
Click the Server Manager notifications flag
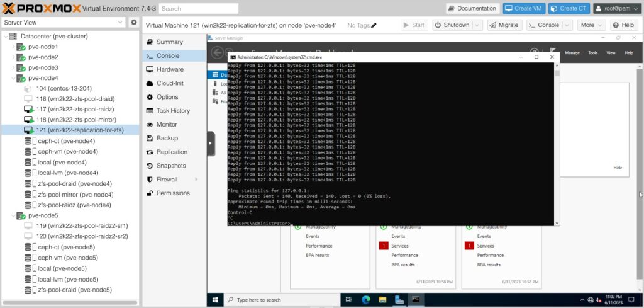pos(552,51)
